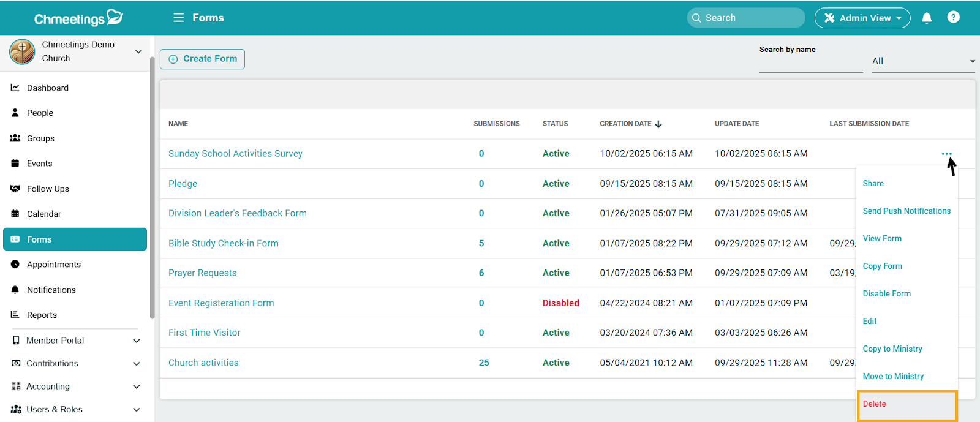
Task: Open the help question mark icon
Action: (x=953, y=17)
